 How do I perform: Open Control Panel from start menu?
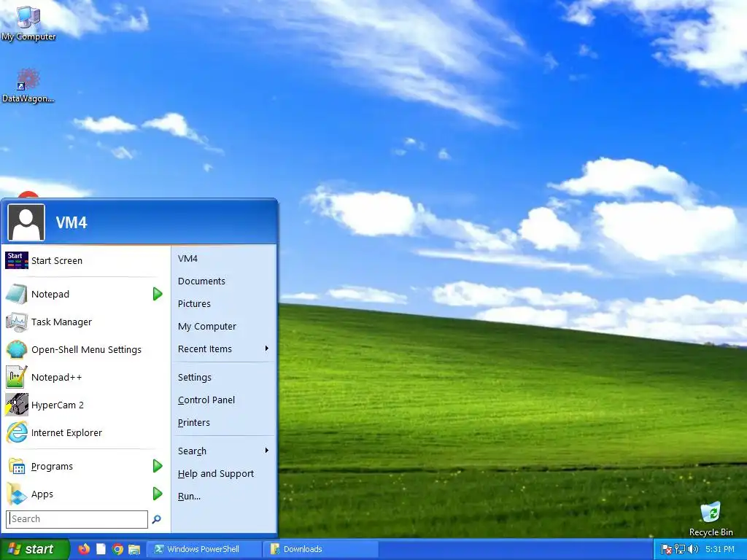tap(206, 400)
